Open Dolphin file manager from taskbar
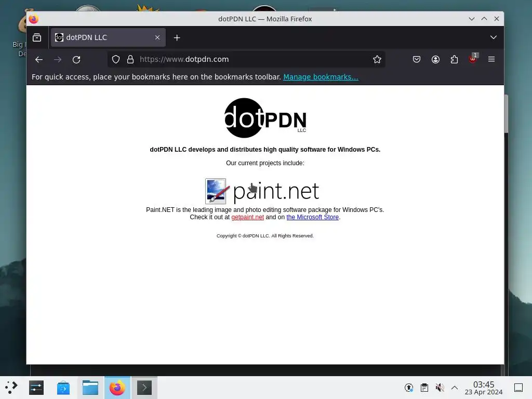The image size is (532, 399). coord(90,388)
